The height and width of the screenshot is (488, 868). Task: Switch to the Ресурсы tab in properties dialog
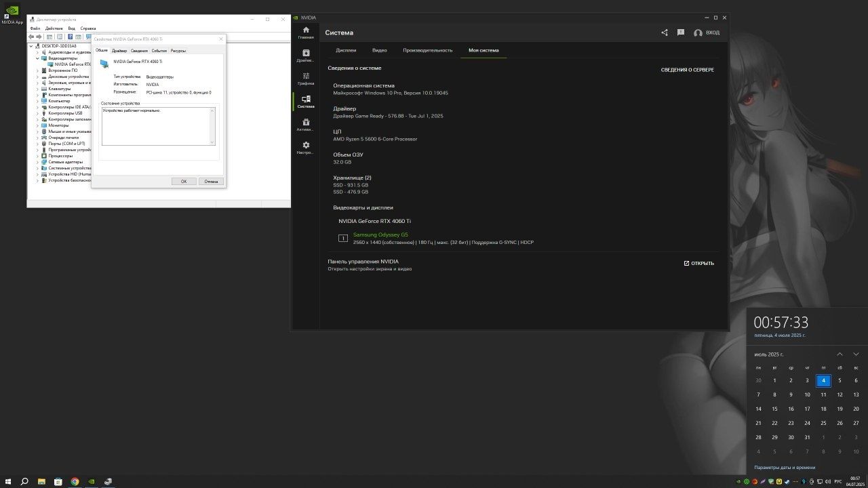(178, 51)
